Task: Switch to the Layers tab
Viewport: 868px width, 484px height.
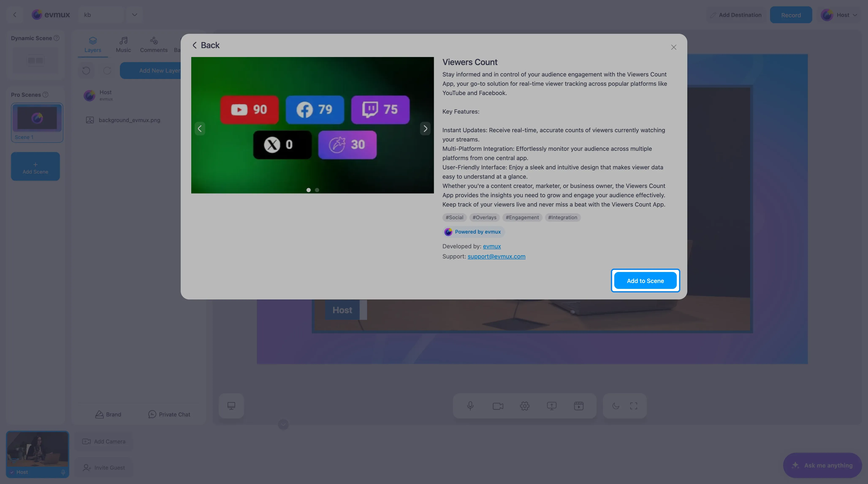Action: 93,45
